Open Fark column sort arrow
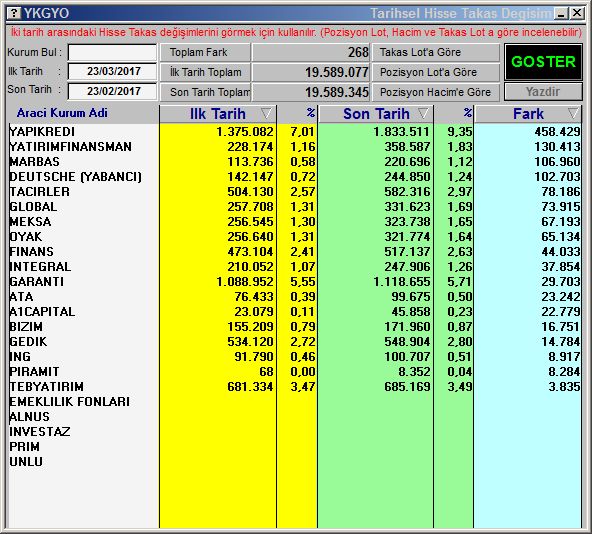 573,113
